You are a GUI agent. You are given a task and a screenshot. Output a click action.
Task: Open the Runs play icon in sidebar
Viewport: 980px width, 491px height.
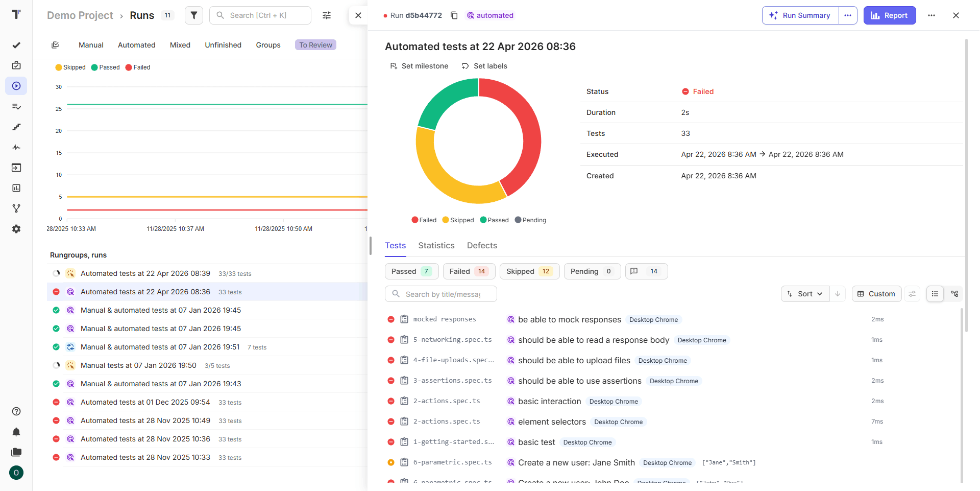pyautogui.click(x=16, y=86)
